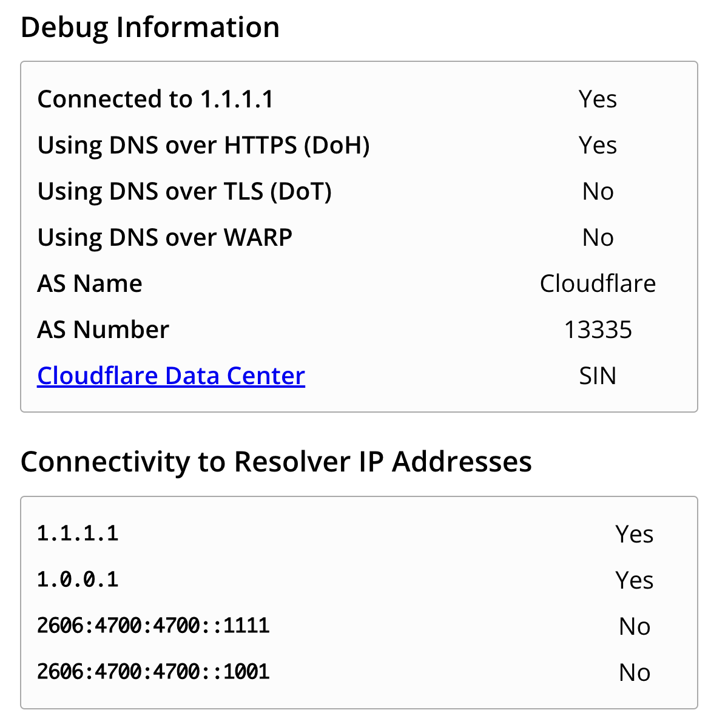Screen dimensions: 728x727
Task: Select the No connectivity value for IPv6 resolver
Action: click(635, 626)
